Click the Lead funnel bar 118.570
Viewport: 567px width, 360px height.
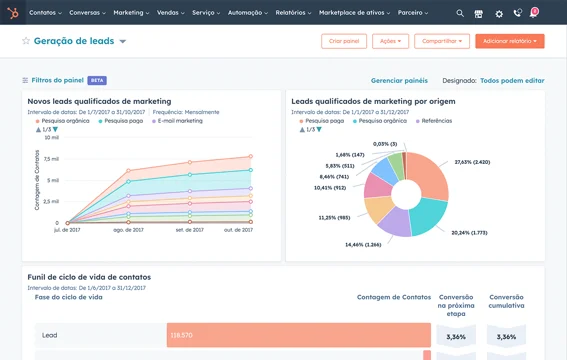point(299,335)
